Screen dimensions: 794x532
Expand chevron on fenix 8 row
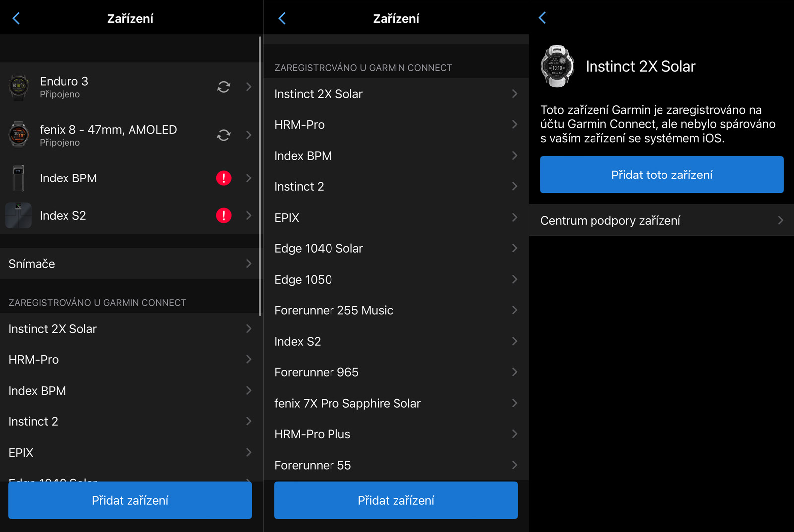click(249, 135)
